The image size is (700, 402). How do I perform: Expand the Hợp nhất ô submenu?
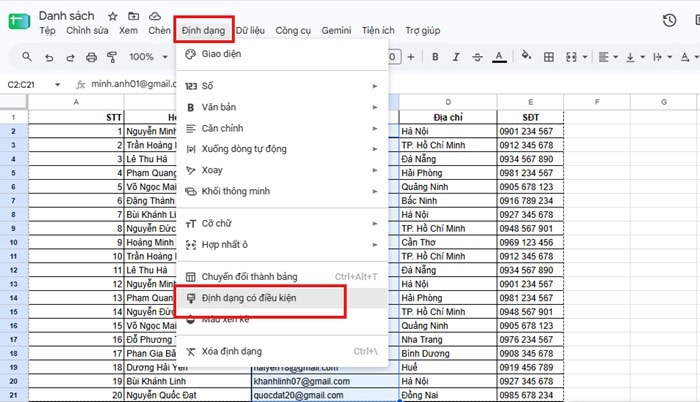point(282,244)
